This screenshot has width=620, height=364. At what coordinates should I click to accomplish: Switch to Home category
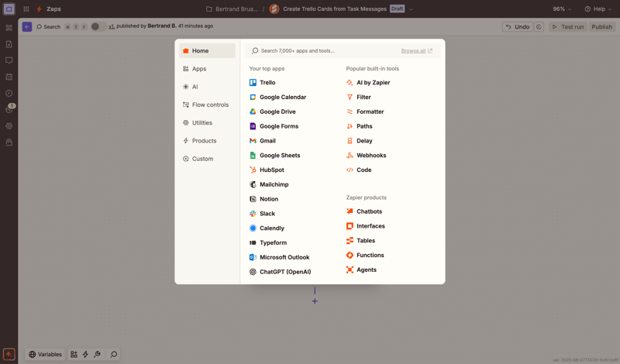coord(207,51)
